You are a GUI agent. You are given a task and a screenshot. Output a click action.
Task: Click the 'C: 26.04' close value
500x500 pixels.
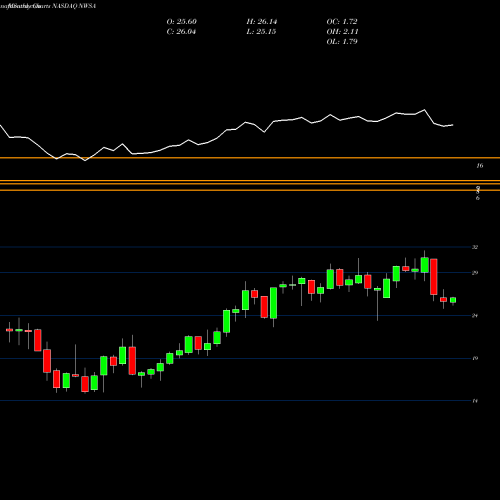click(181, 32)
